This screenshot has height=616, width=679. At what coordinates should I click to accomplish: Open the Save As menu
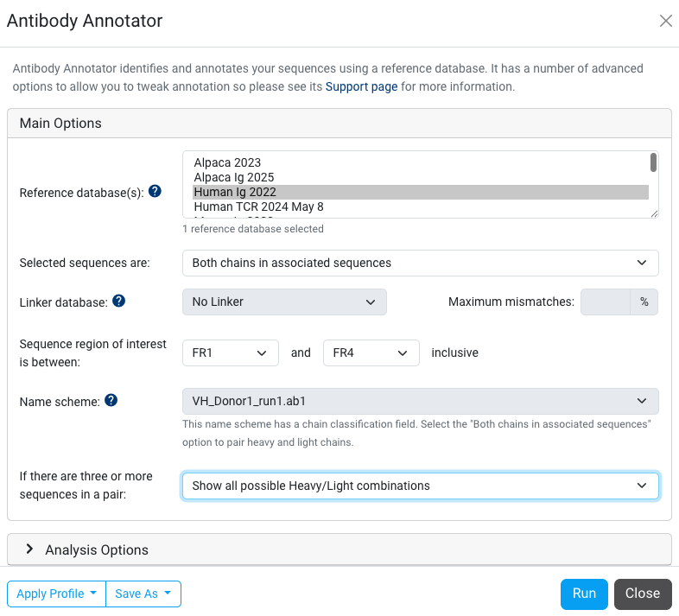(x=143, y=594)
